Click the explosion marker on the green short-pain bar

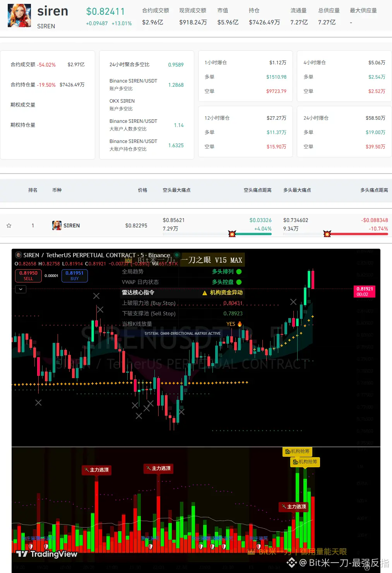232,234
